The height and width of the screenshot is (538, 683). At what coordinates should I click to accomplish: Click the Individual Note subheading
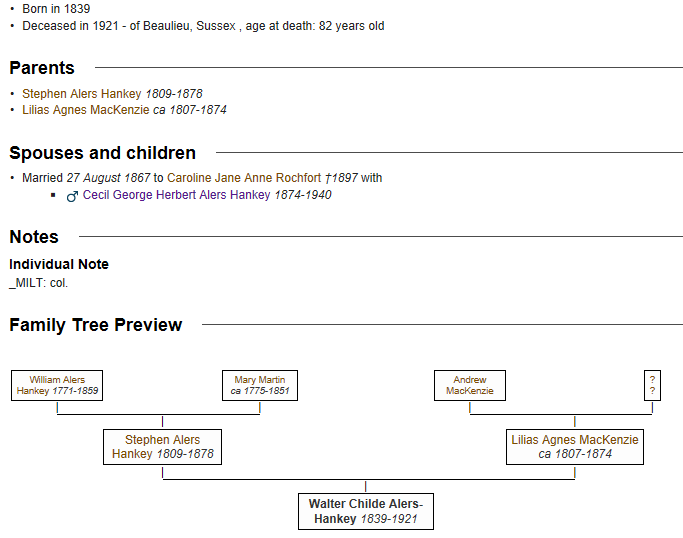click(x=59, y=264)
